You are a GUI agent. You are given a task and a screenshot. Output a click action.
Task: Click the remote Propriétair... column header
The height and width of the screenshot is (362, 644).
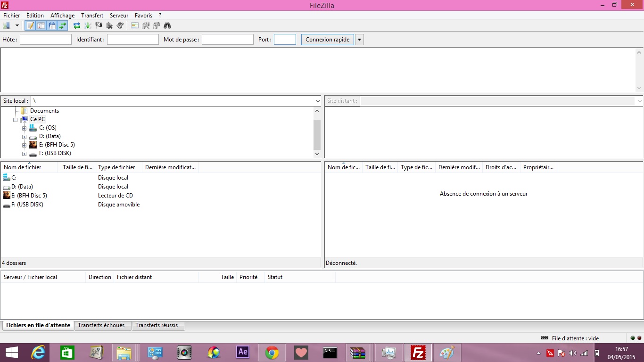[x=539, y=167]
